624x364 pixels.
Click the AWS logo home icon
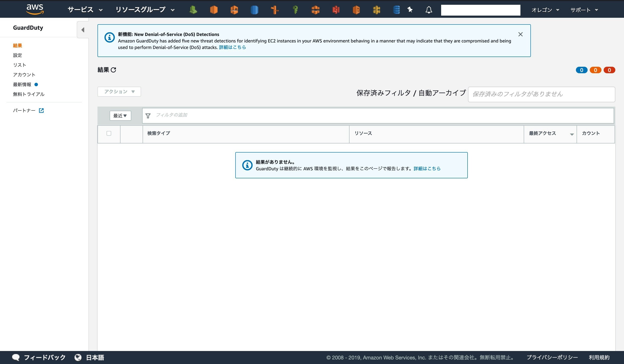pos(35,9)
